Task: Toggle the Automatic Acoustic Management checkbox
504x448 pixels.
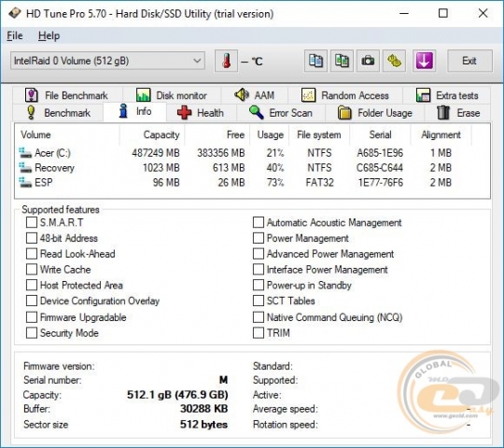Action: 259,222
